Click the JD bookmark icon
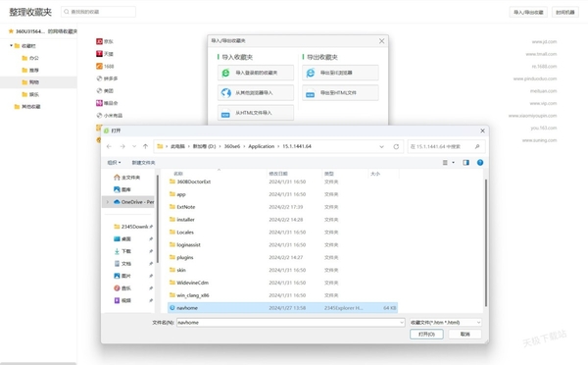Screen dimensions: 588x365 point(99,41)
